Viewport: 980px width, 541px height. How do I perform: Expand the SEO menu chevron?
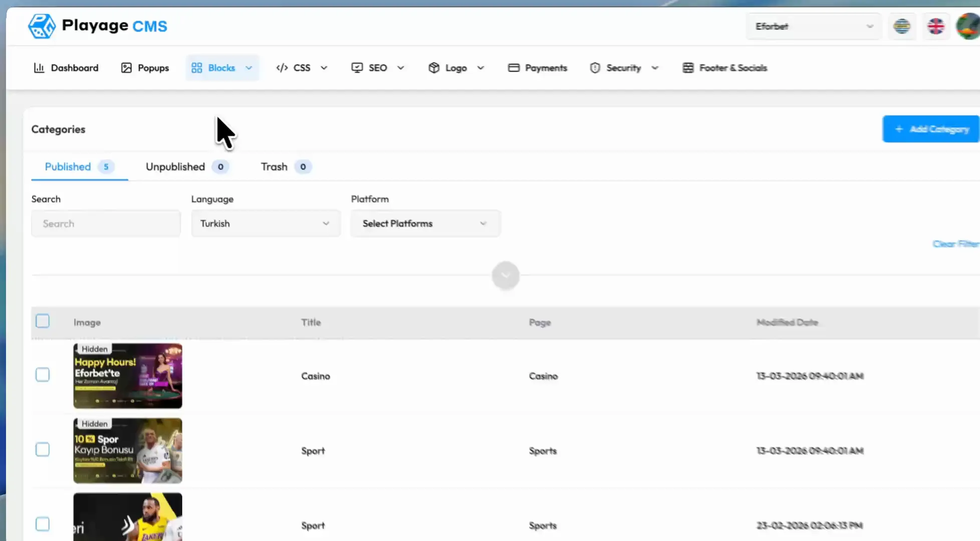click(x=400, y=68)
